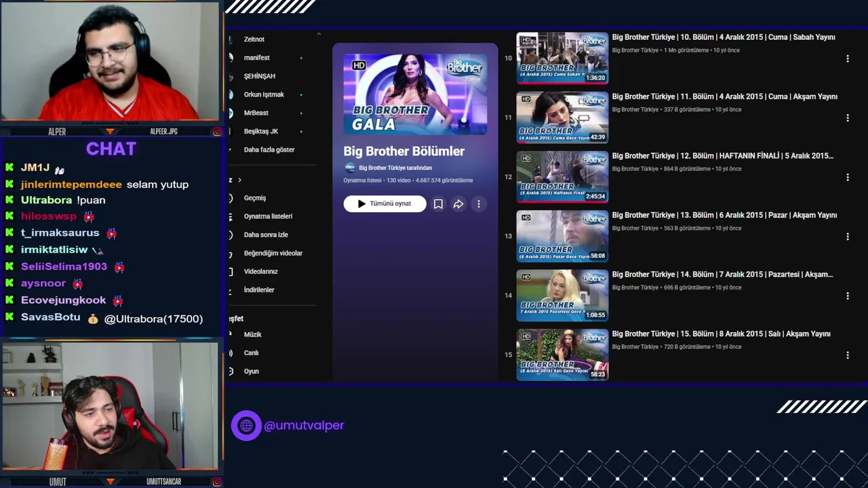This screenshot has width=868, height=488.
Task: Open thumbnail of 14. Bölüm video
Action: point(562,296)
